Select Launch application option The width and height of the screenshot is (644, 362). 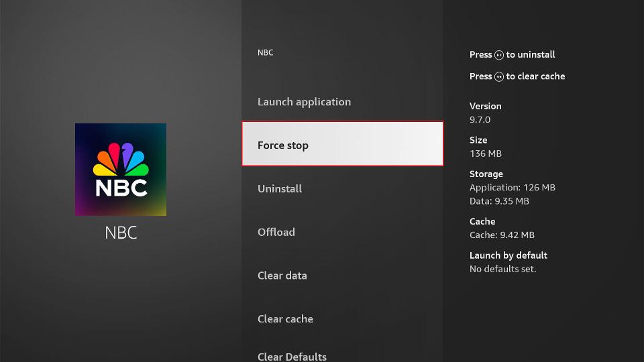(343, 102)
